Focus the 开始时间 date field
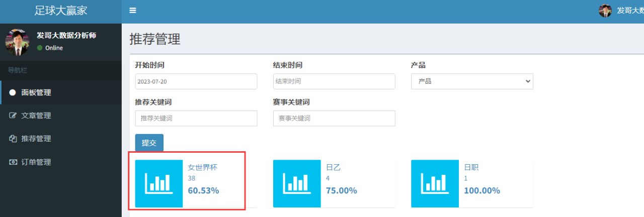Viewport: 644px width, 217px height. (196, 81)
